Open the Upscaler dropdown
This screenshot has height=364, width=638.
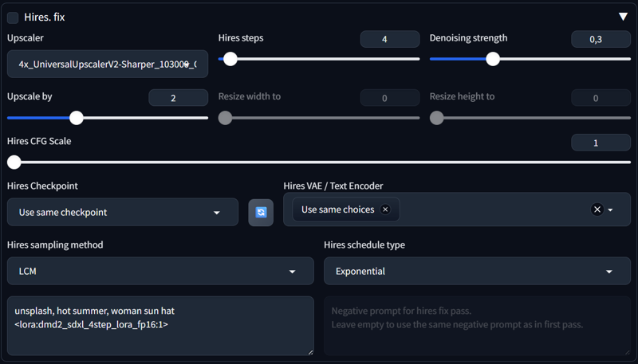point(108,64)
